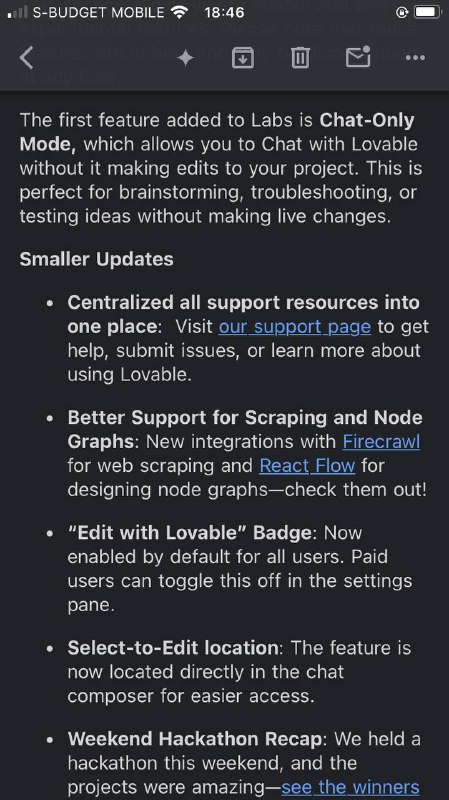Tap the back arrow to leave email

click(27, 58)
